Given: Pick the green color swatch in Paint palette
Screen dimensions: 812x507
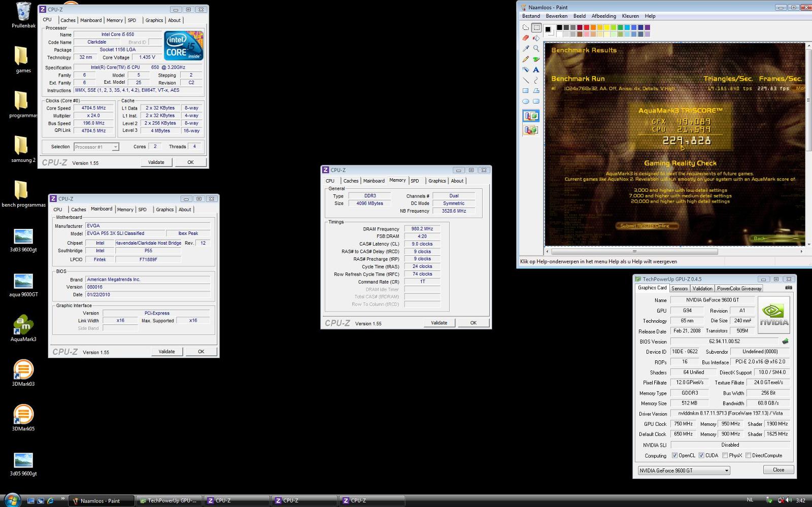Looking at the screenshot, I should pos(620,27).
